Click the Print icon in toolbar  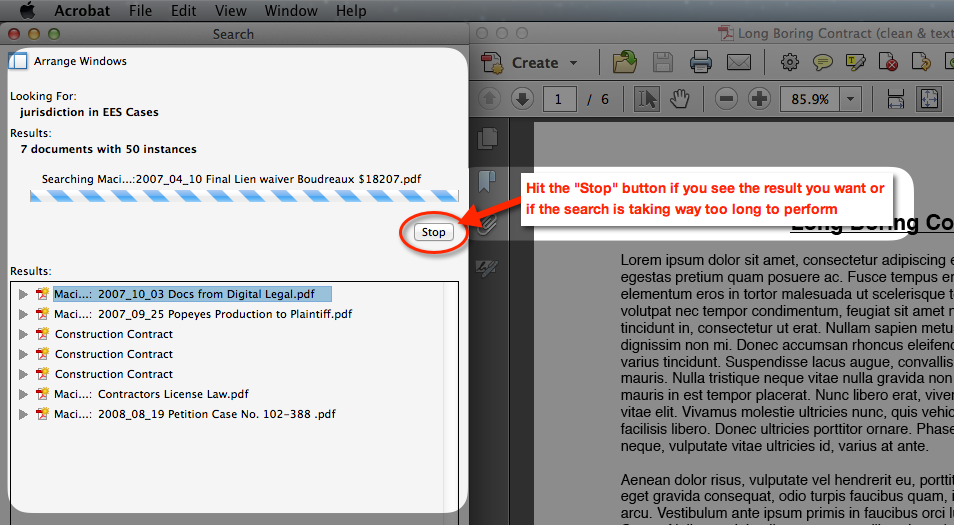tap(700, 62)
